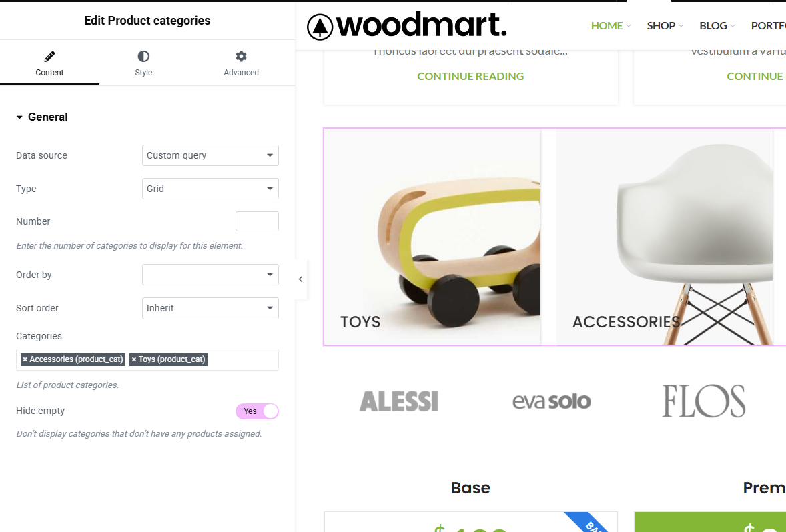Click the half-circle Style icon

pyautogui.click(x=143, y=56)
